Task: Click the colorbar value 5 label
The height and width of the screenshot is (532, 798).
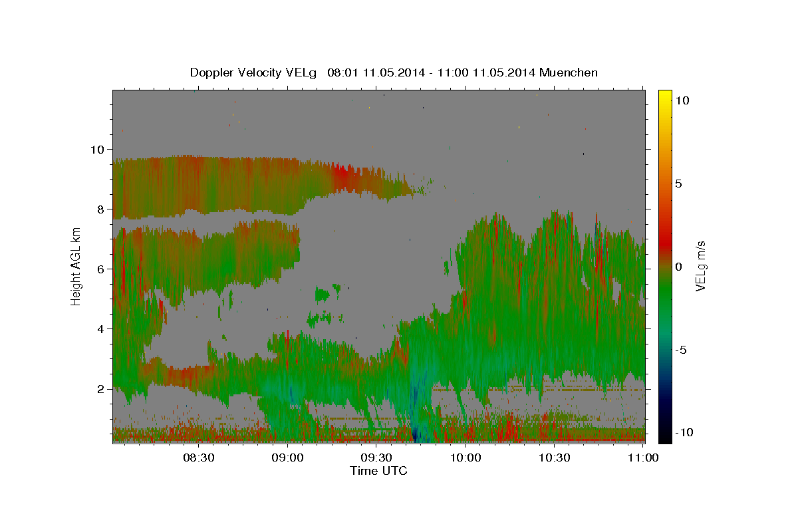Action: pyautogui.click(x=678, y=184)
